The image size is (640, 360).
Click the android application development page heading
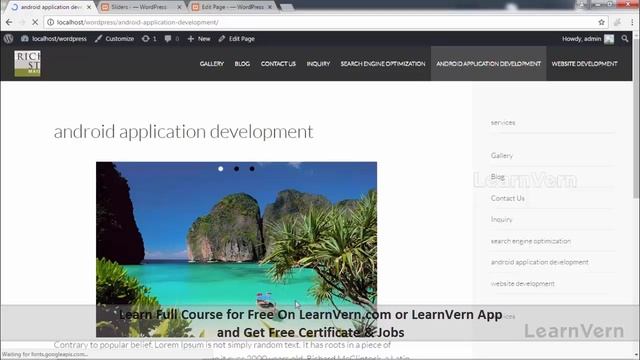[x=184, y=132]
